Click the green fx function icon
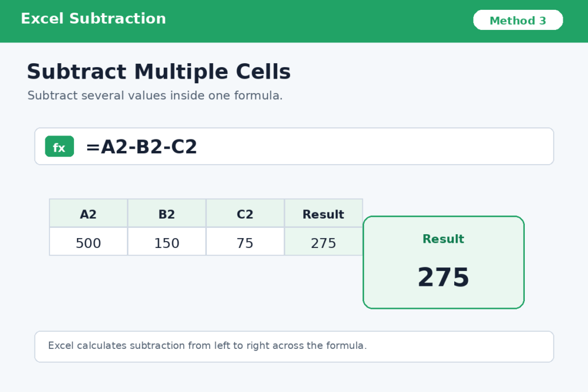Screen dimensions: 588x392 point(59,146)
